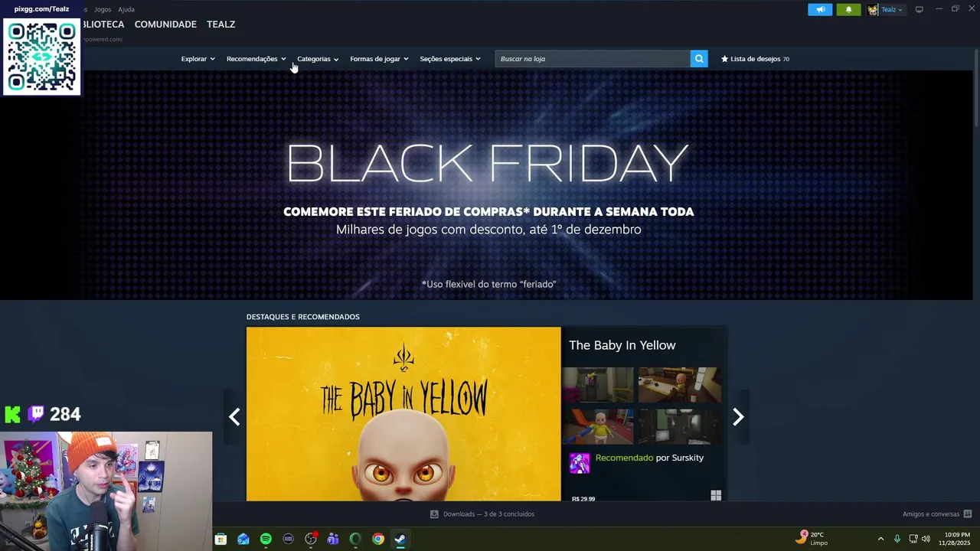Click the Steam taskbar icon

400,539
